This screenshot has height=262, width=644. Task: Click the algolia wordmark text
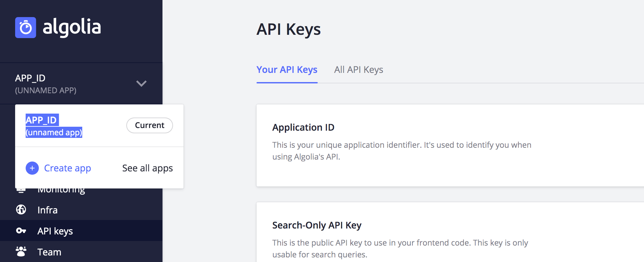(72, 27)
